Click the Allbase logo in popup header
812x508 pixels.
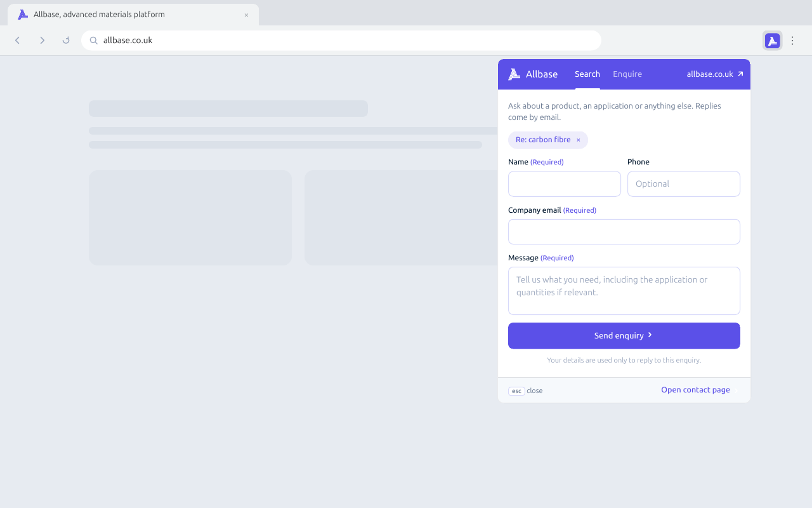pos(533,74)
